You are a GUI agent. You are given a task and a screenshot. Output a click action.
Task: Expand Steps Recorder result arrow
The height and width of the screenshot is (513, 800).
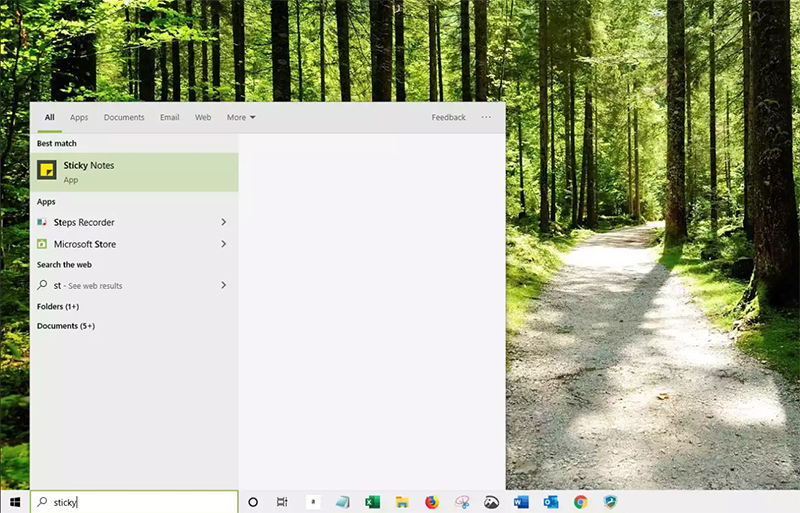[x=223, y=222]
